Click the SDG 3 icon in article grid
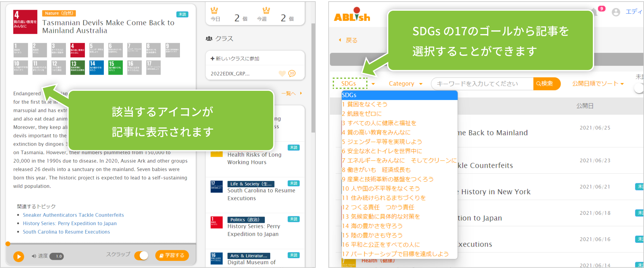This screenshot has width=644, height=268. [x=59, y=50]
